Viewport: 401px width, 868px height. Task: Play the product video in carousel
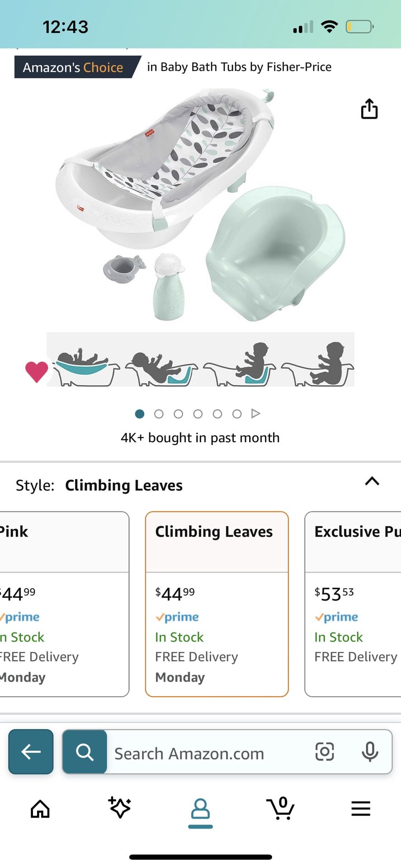coord(256,414)
